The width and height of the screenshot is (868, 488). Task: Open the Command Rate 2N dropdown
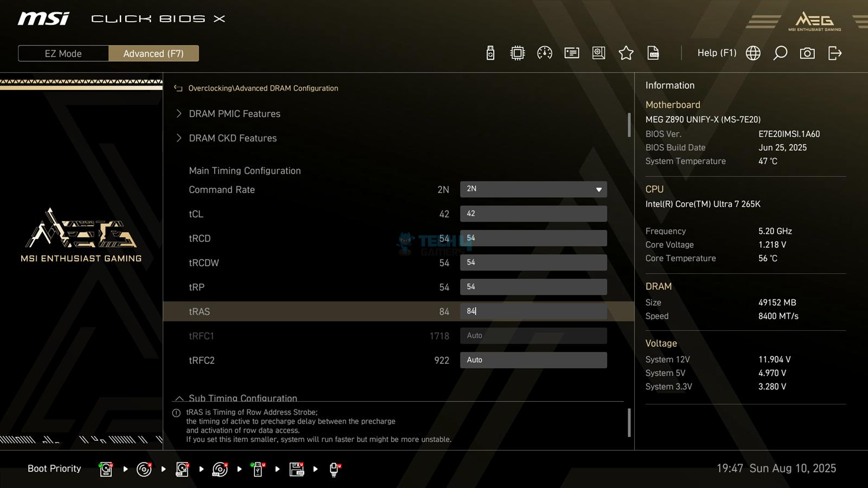point(533,189)
